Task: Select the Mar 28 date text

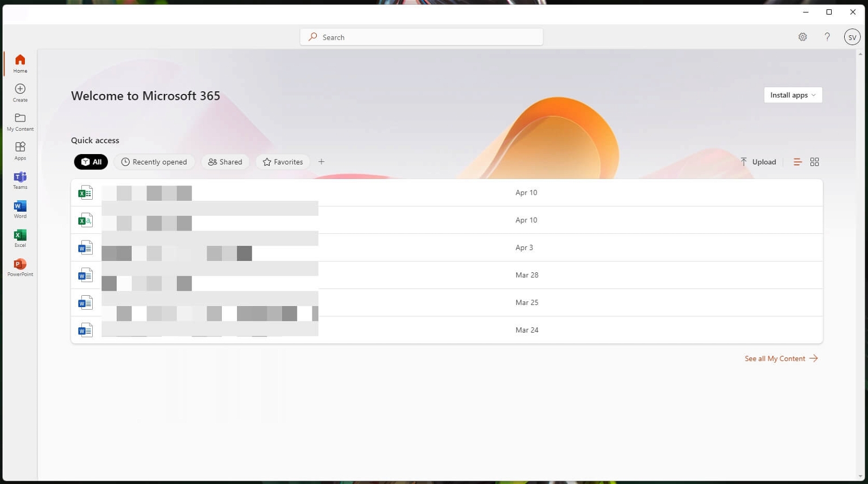Action: pos(527,275)
